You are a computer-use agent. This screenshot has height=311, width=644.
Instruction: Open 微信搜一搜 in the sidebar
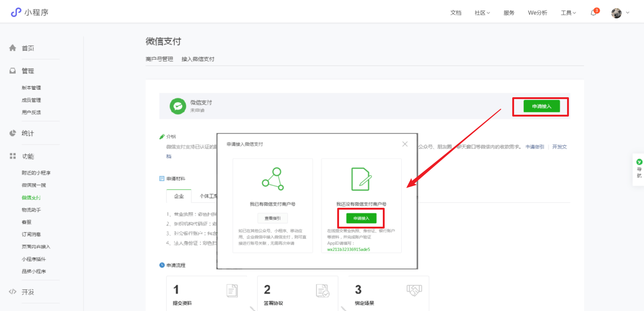click(34, 185)
